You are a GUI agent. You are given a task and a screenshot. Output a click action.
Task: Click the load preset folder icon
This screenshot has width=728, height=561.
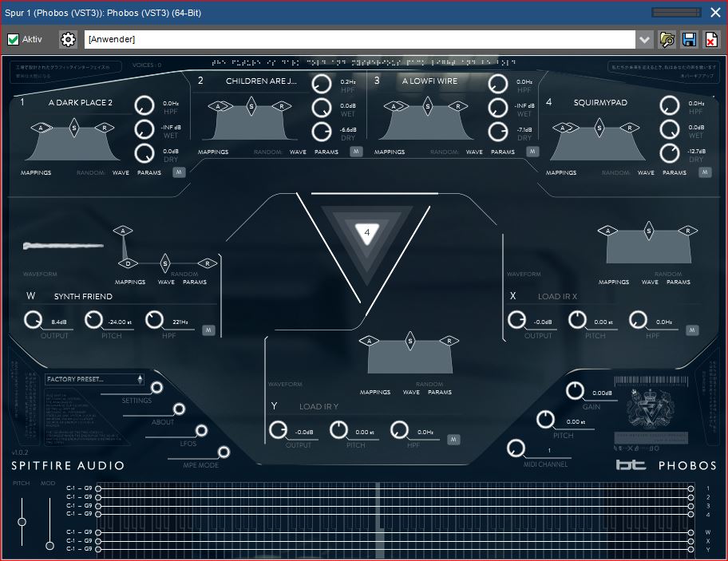[667, 39]
